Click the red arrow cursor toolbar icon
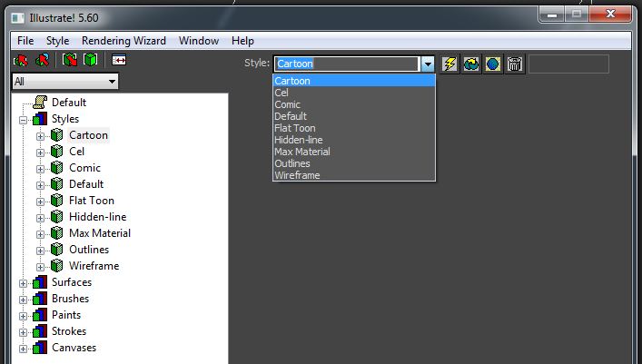Viewport: 642px width, 364px height. tap(21, 60)
